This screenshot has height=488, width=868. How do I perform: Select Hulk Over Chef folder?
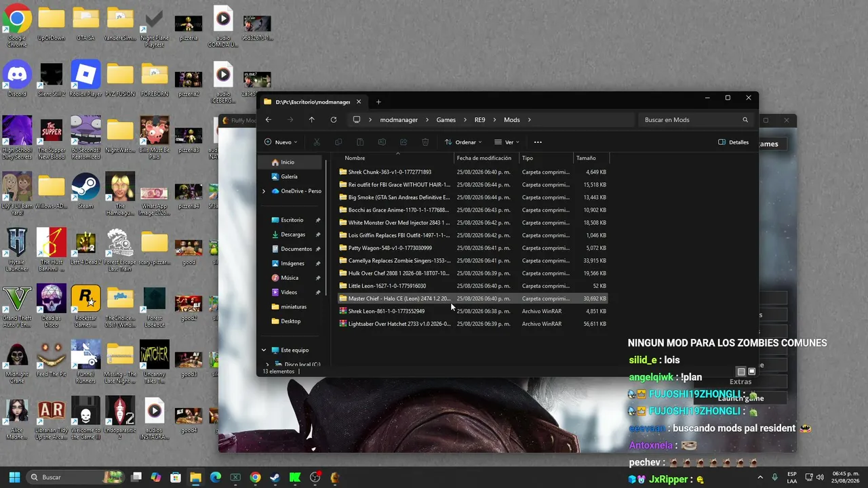point(473,273)
